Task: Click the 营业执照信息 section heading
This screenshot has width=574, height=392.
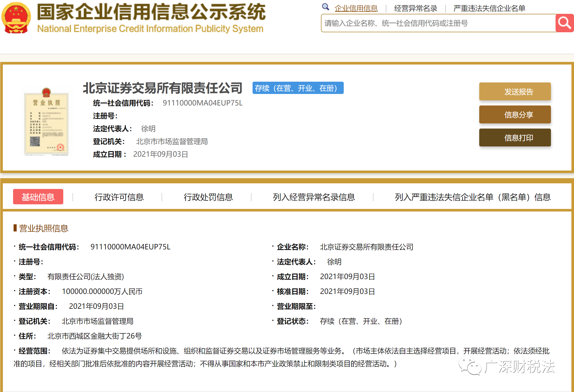Action: (x=44, y=228)
